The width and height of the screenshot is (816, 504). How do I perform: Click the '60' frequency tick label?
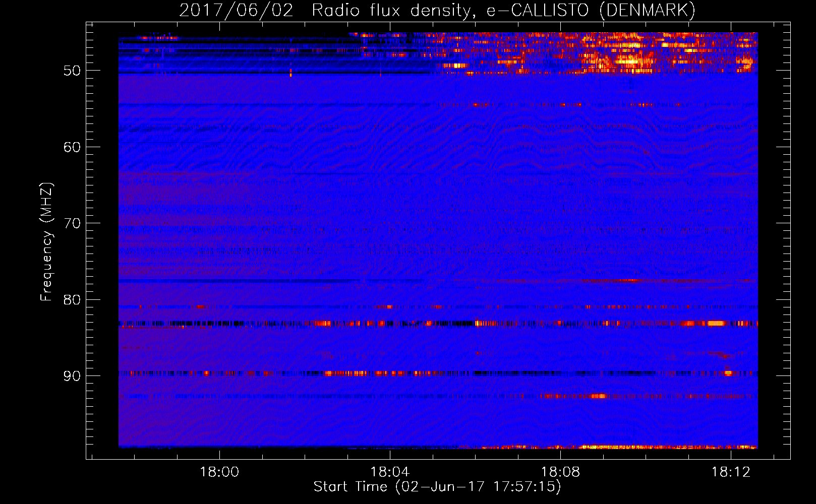(72, 147)
